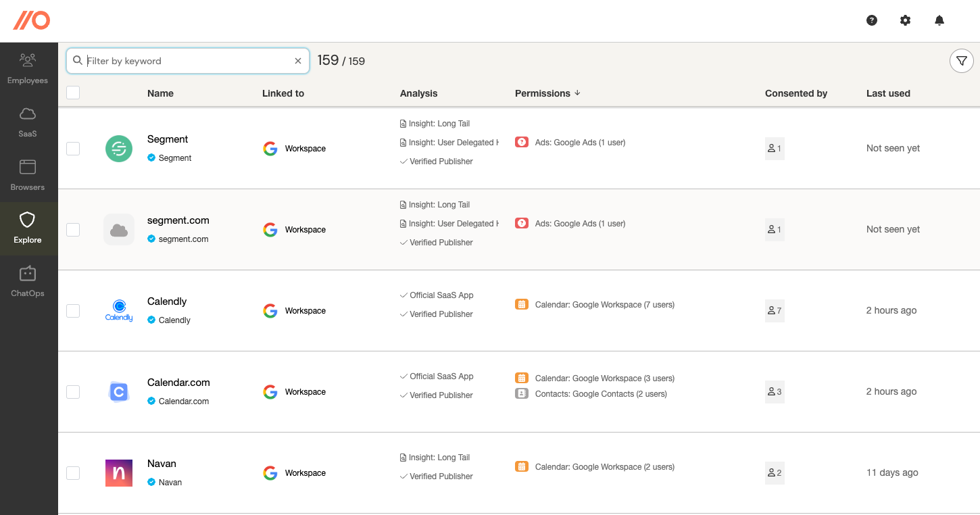Focus the Filter by keyword field

point(189,61)
